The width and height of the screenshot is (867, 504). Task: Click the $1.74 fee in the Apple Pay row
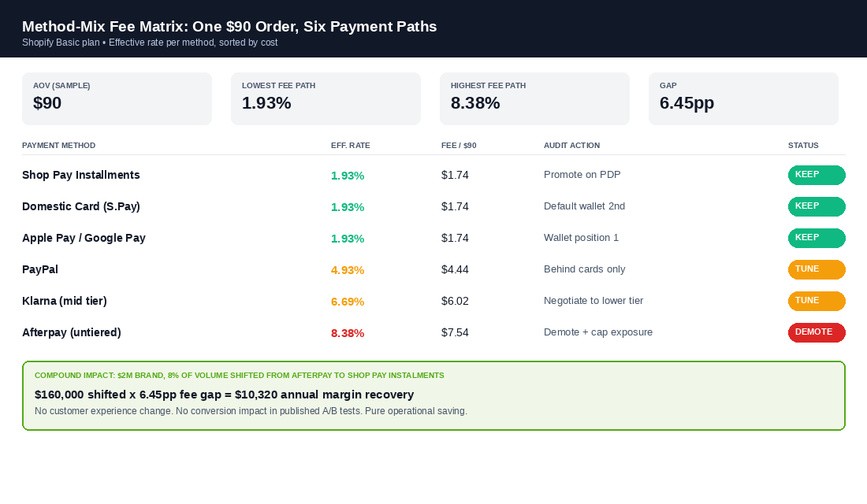click(x=455, y=238)
